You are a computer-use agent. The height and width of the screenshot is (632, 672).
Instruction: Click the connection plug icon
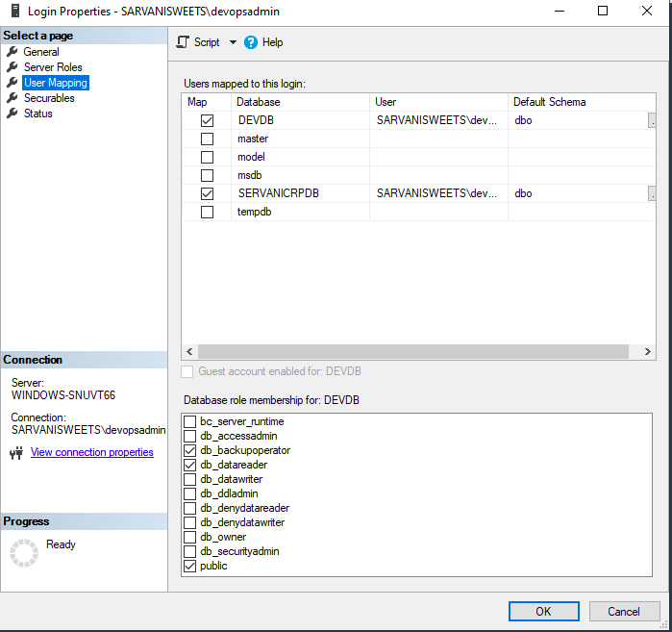[16, 453]
